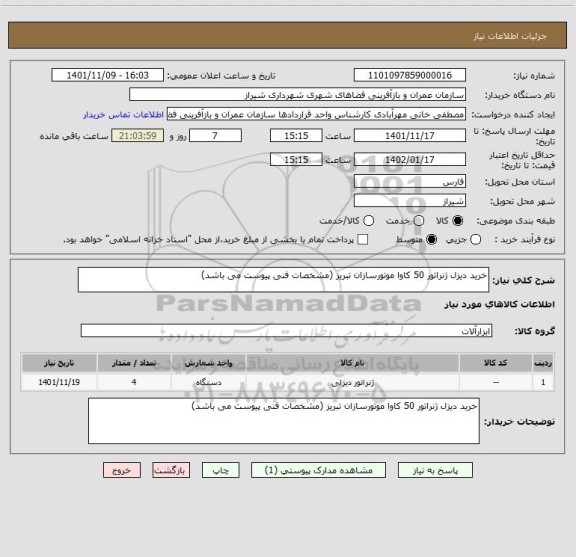The width and height of the screenshot is (576, 557).
Task: Choose جزیی purchase process option
Action: pyautogui.click(x=476, y=240)
